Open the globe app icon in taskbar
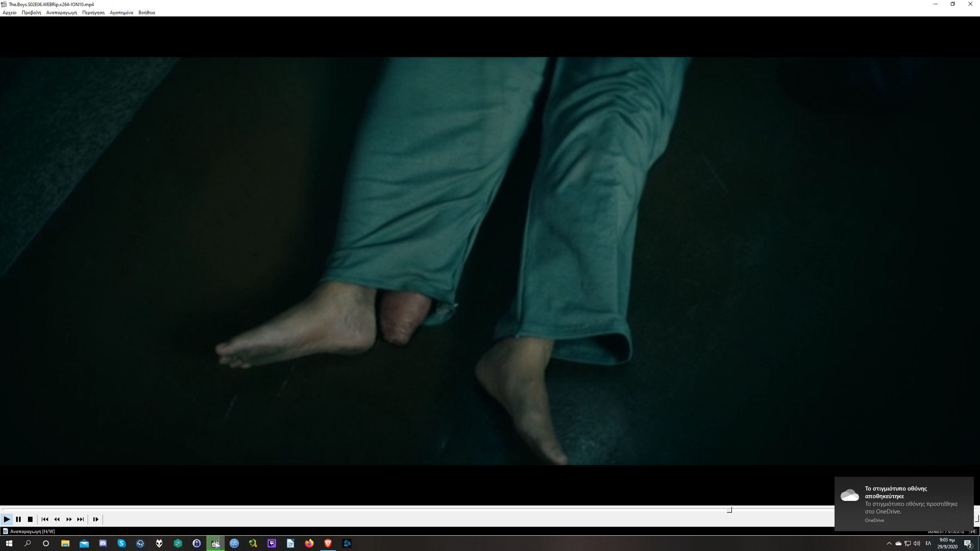The width and height of the screenshot is (980, 551). [253, 543]
